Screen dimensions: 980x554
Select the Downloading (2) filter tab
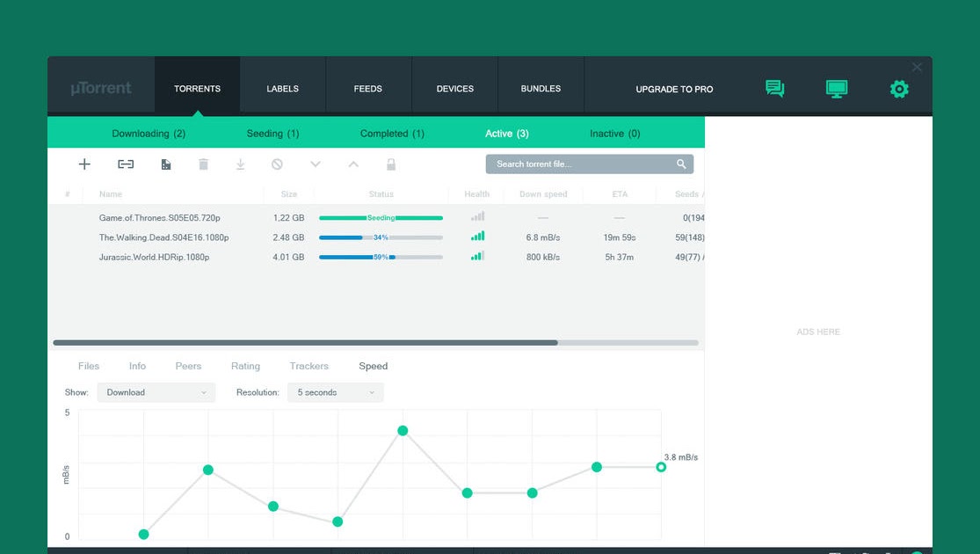(149, 133)
